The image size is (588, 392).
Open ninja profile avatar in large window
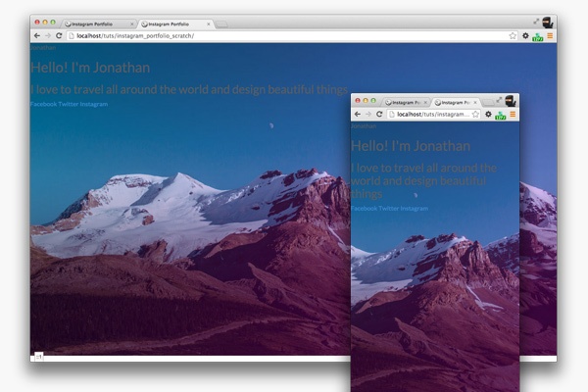click(548, 23)
